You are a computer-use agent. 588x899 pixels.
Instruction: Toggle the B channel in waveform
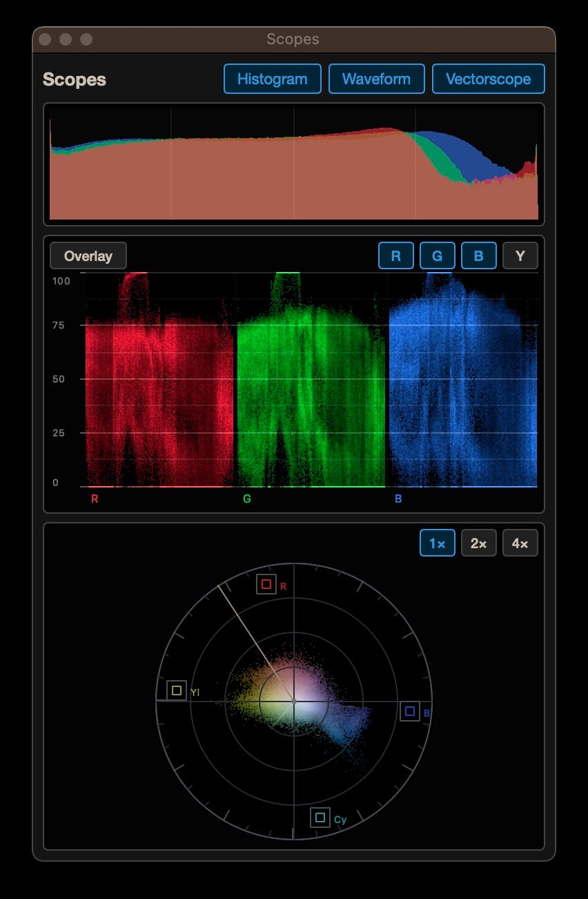pyautogui.click(x=479, y=255)
